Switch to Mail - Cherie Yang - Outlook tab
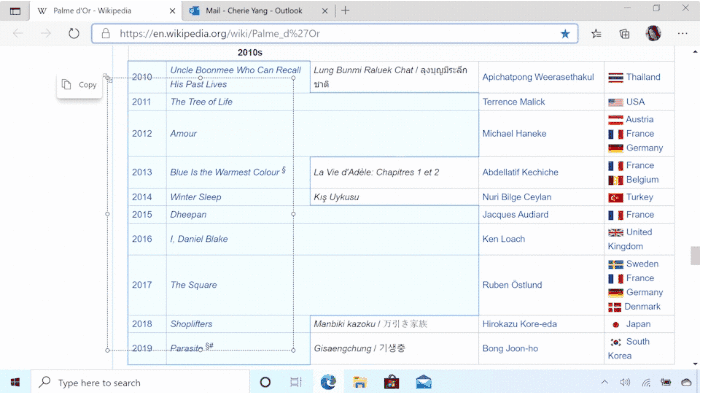Screen dimensions: 703x393 [258, 11]
